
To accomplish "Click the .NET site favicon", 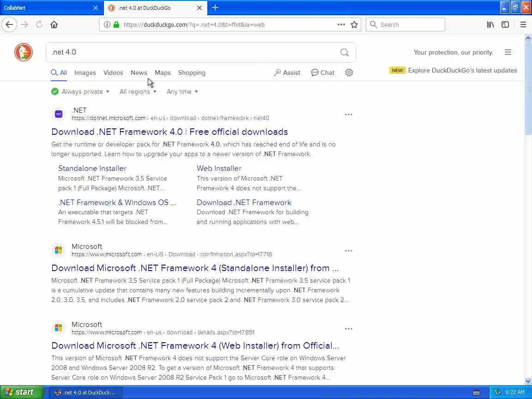I will coord(59,114).
